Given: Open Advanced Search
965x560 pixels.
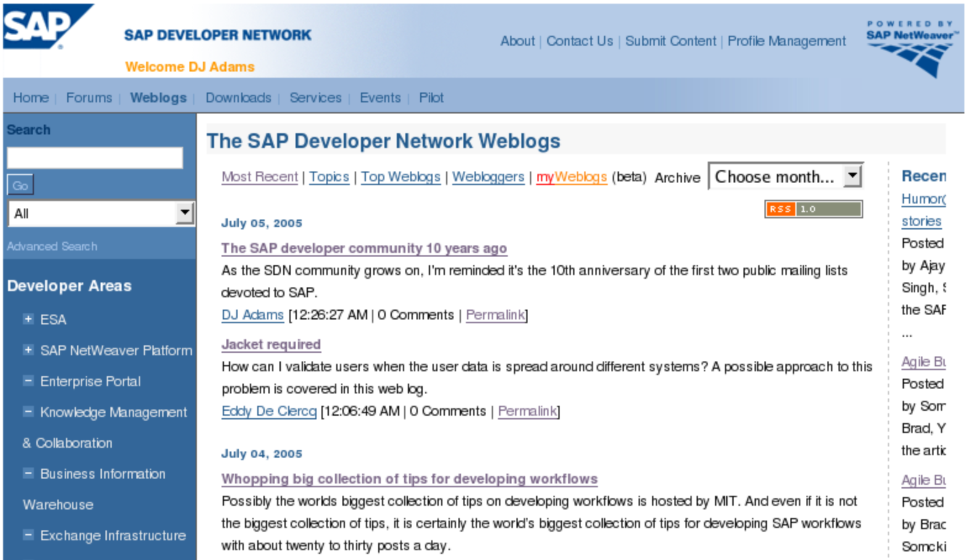Looking at the screenshot, I should click(x=52, y=246).
